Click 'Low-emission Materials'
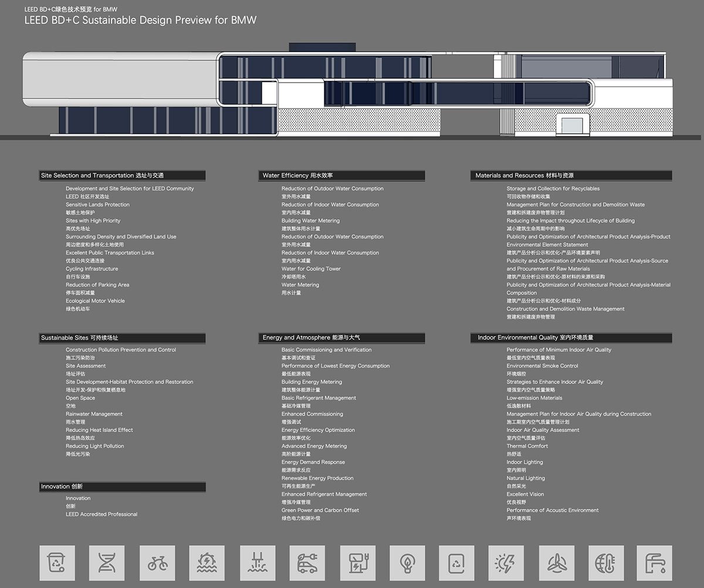Screen dimensions: 704x588 click(x=534, y=398)
